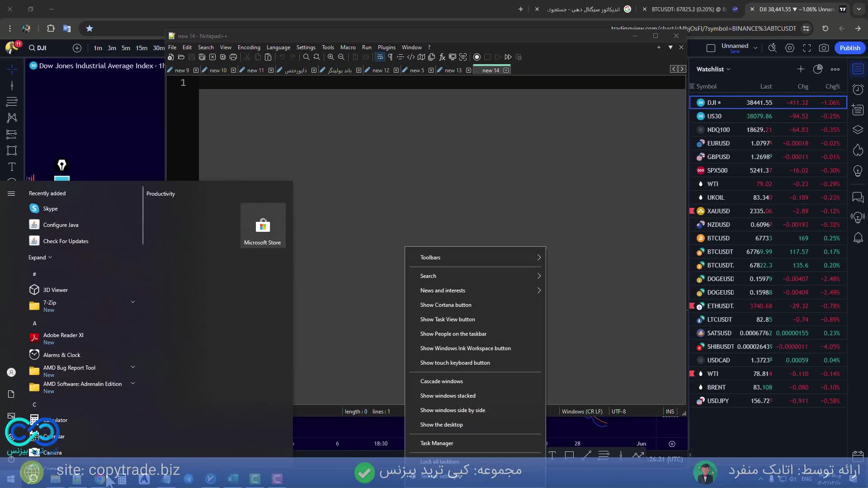
Task: Toggle Show Task View button option
Action: coord(447,319)
